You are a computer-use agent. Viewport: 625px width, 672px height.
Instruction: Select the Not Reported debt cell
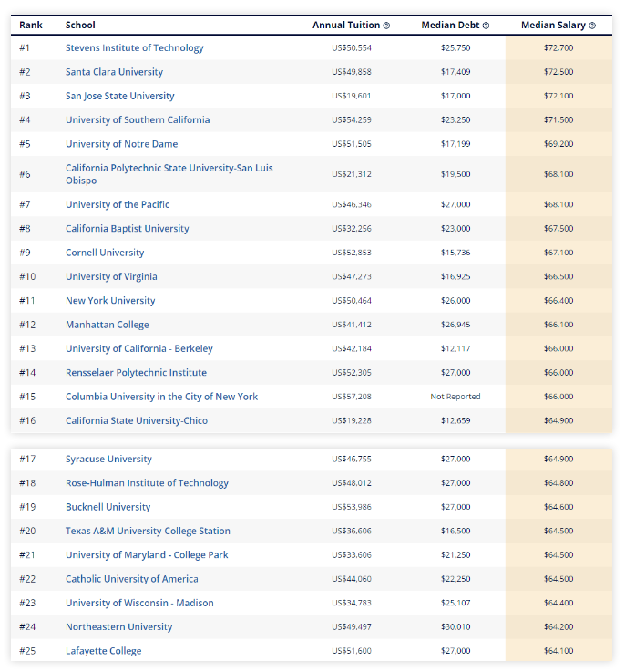456,397
